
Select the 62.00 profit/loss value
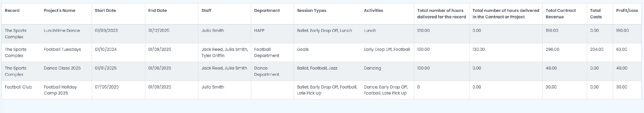coord(621,49)
